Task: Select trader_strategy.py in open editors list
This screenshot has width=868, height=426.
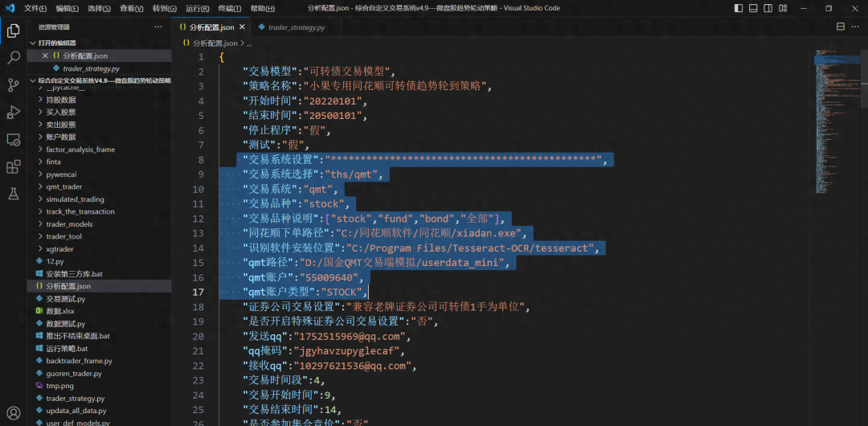Action: 100,68
